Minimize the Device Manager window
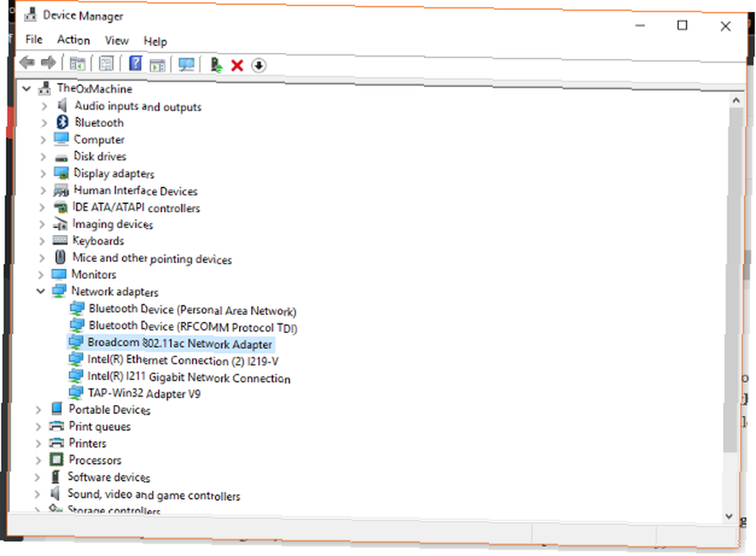The height and width of the screenshot is (556, 756). pos(640,25)
